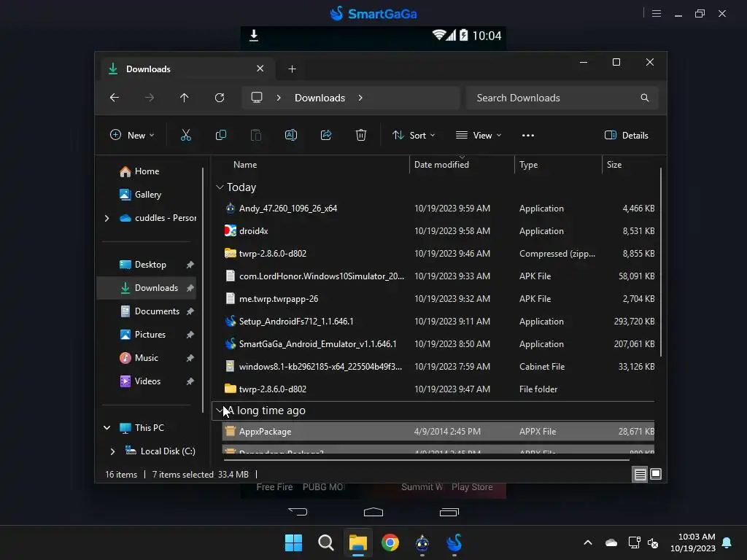Screen dimensions: 747x560
Task: Click the Search Downloads field
Action: click(562, 98)
